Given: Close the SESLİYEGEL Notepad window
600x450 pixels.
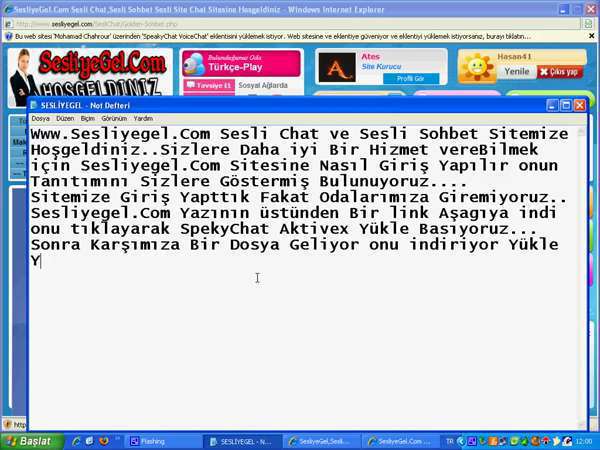Looking at the screenshot, I should 580,105.
